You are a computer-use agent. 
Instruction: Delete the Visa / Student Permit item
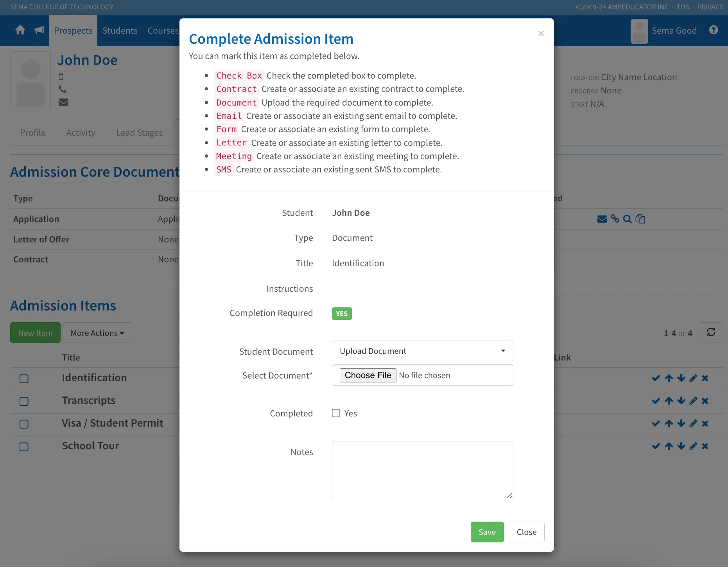pos(705,423)
